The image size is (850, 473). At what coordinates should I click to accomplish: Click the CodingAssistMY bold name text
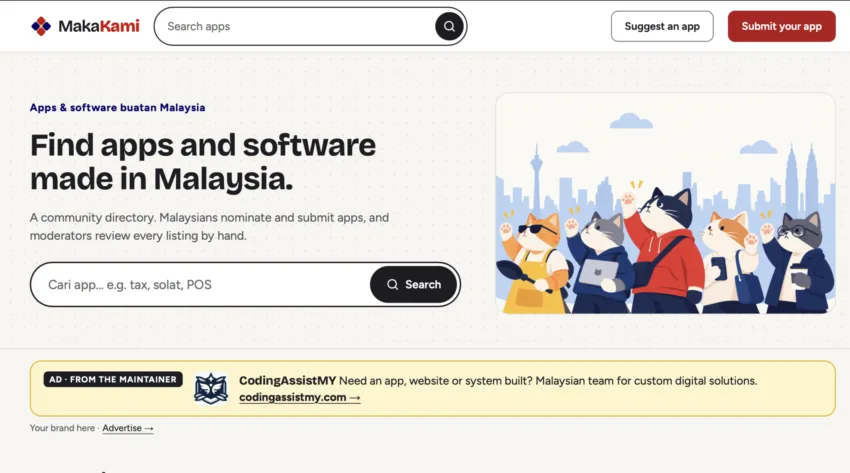287,380
